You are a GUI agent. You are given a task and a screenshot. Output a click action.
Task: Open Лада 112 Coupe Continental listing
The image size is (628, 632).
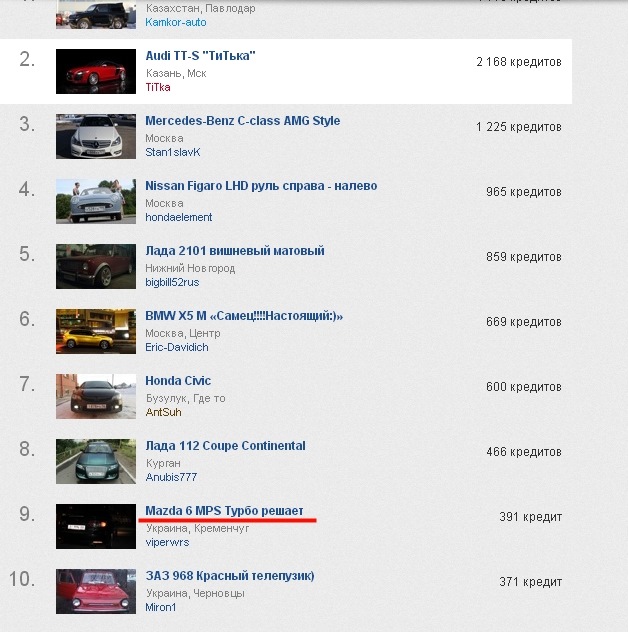(x=225, y=446)
